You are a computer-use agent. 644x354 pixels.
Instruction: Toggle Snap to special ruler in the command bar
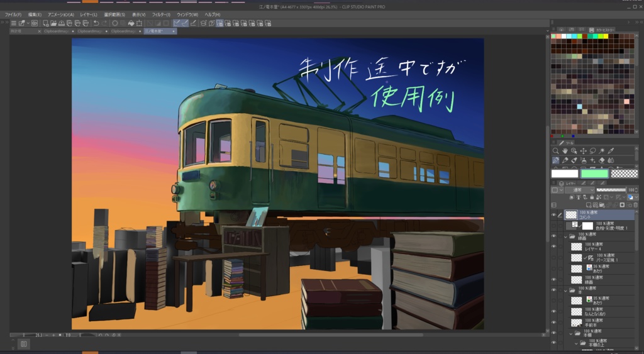[185, 23]
